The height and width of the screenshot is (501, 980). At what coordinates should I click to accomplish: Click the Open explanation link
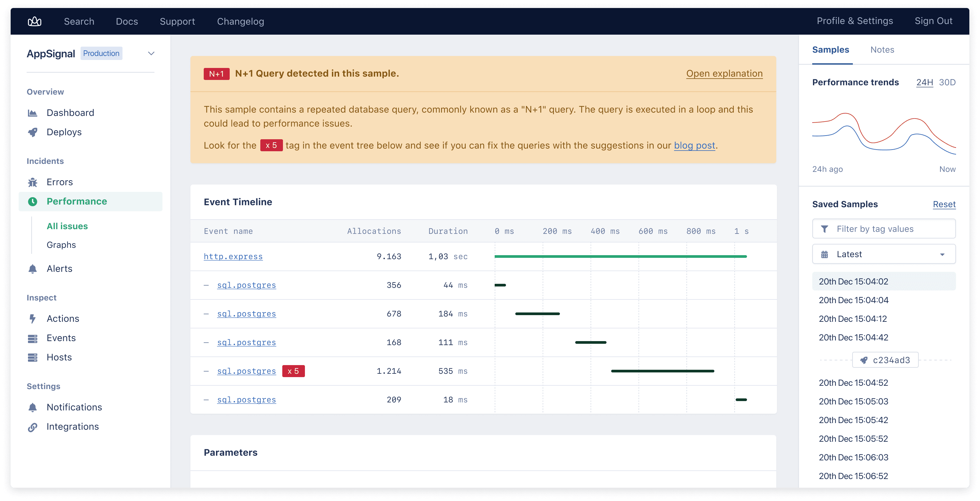pos(724,74)
